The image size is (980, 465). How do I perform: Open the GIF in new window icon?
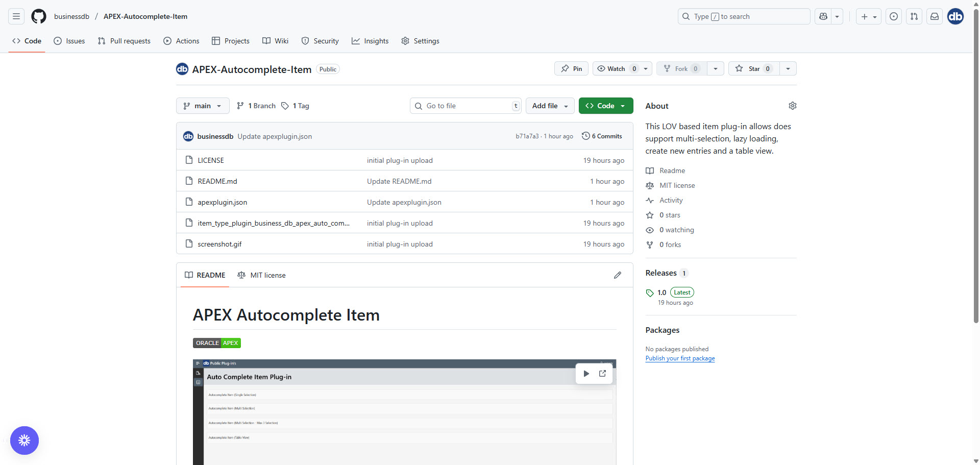(x=603, y=374)
